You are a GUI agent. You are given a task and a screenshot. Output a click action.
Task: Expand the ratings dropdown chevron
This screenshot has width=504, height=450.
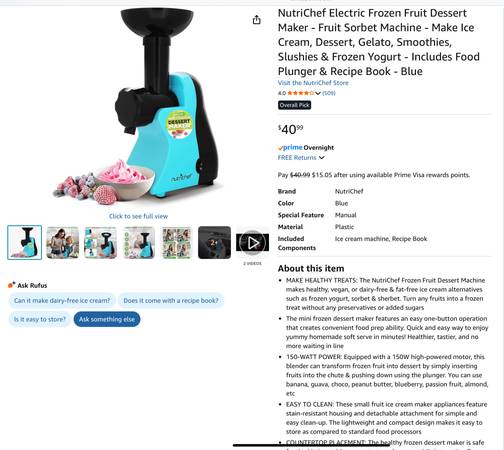click(318, 93)
